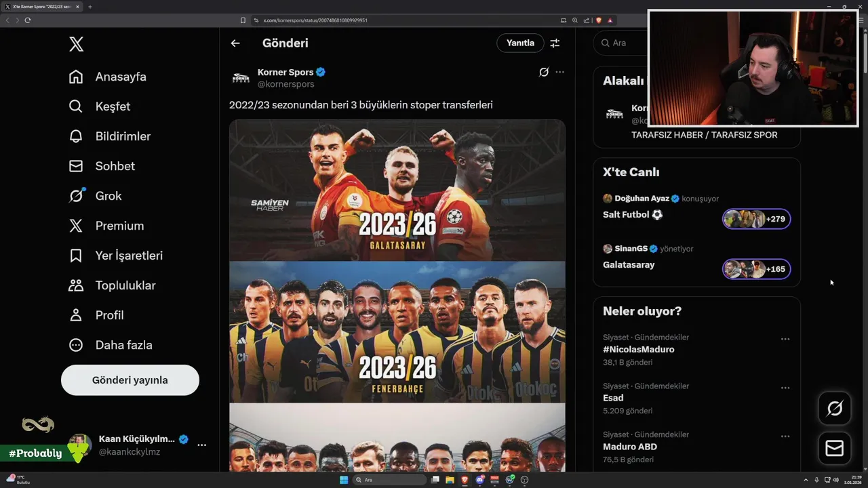This screenshot has height=488, width=868.
Task: Click the browser address bar URL
Action: (x=315, y=20)
